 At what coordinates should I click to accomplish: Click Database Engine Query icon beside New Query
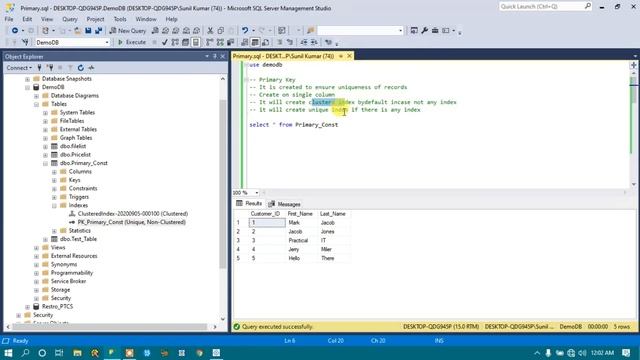tap(155, 31)
